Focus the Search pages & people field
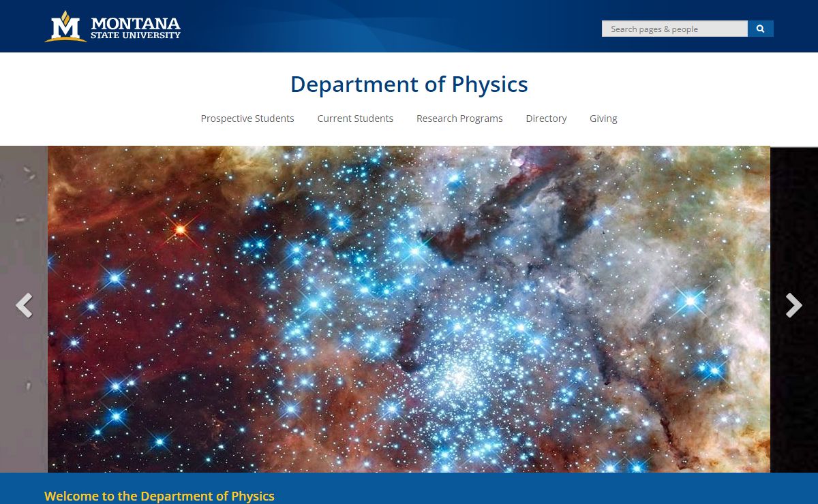818x504 pixels. pyautogui.click(x=674, y=29)
